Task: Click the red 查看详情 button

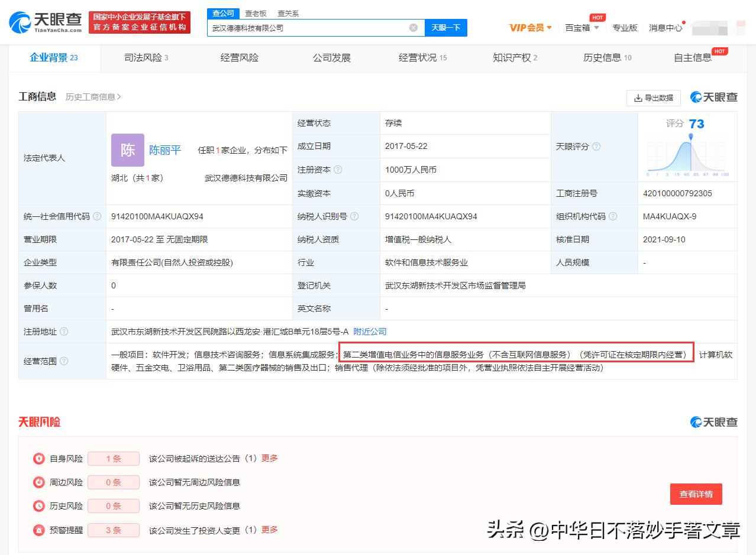Action: 696,494
